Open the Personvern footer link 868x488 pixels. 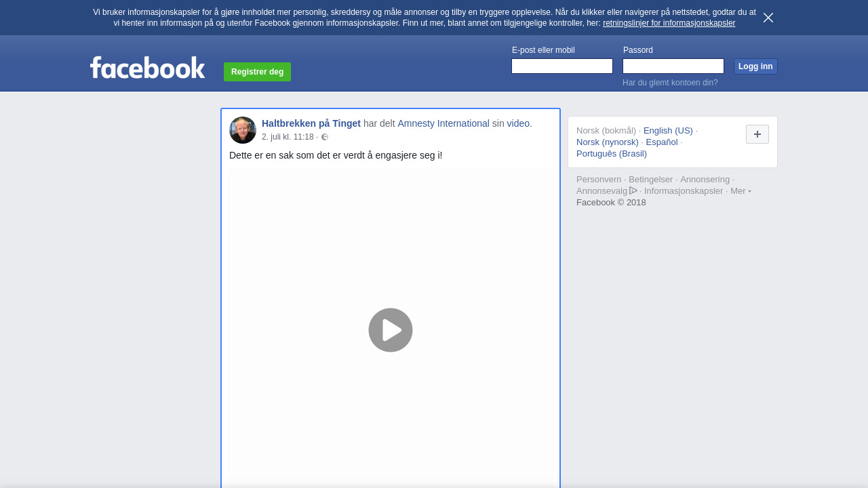(599, 179)
